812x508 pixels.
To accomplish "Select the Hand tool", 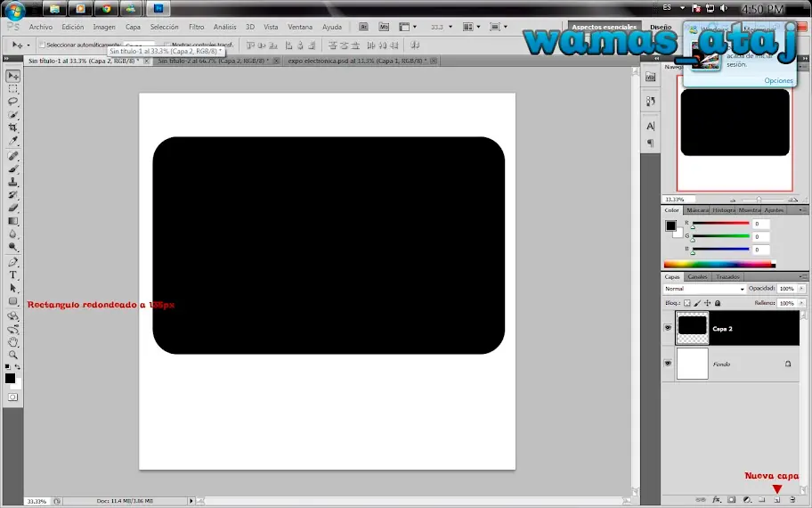I will coord(13,341).
